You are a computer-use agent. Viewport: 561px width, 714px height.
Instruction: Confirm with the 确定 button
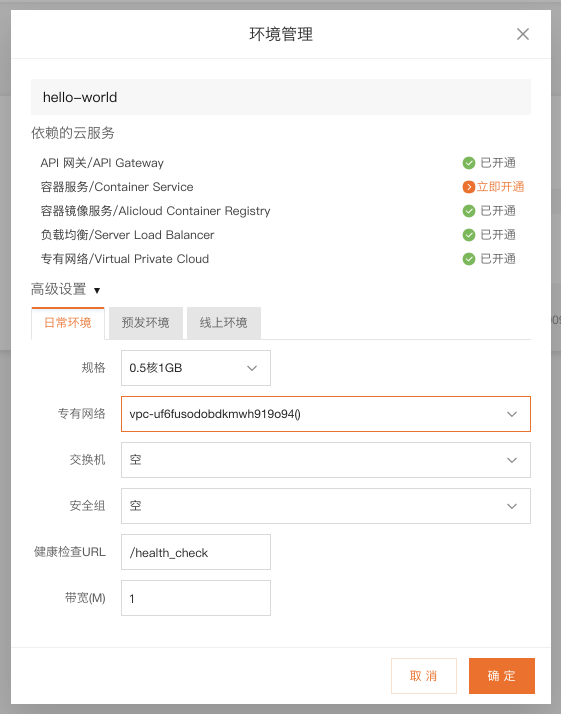point(502,676)
